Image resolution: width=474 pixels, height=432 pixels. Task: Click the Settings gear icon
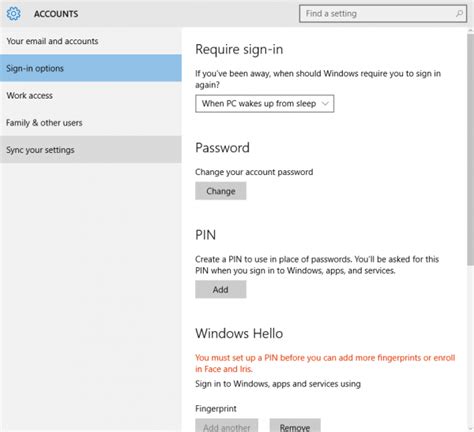[13, 14]
